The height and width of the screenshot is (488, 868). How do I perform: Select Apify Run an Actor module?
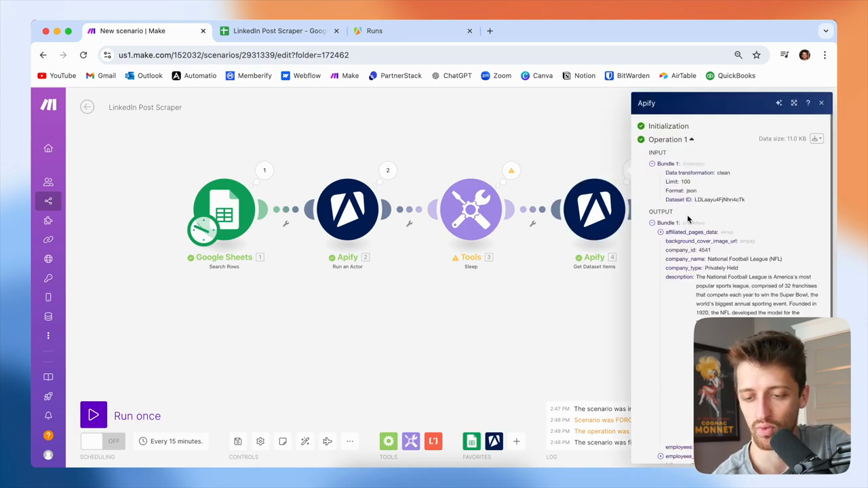[348, 209]
